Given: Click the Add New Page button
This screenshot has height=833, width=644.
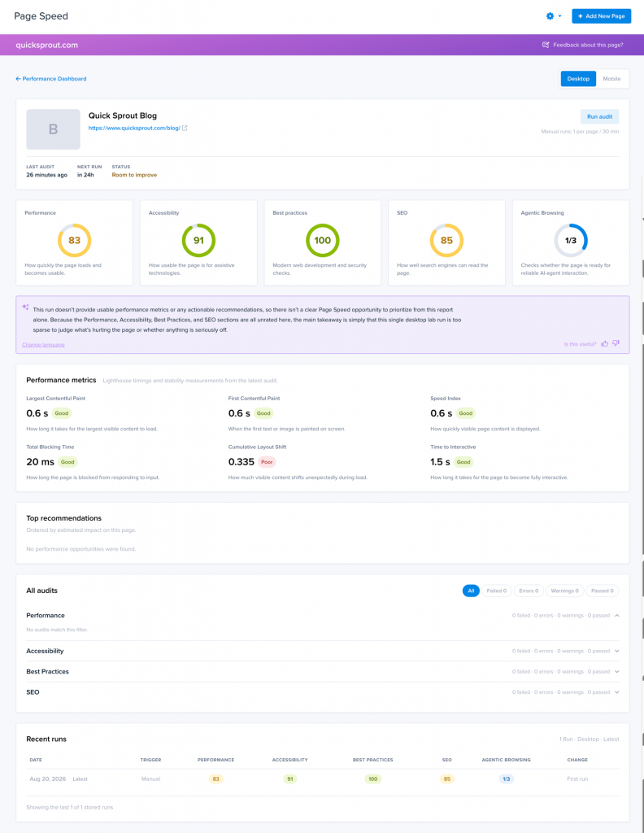Looking at the screenshot, I should pyautogui.click(x=601, y=16).
